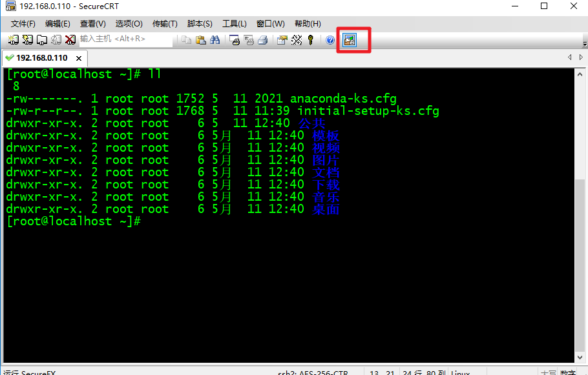Click the Quick Connect lightning icon

click(x=28, y=40)
